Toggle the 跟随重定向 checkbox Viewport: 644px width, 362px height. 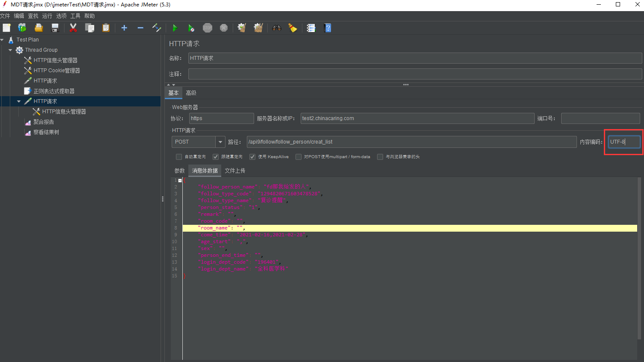tap(216, 157)
